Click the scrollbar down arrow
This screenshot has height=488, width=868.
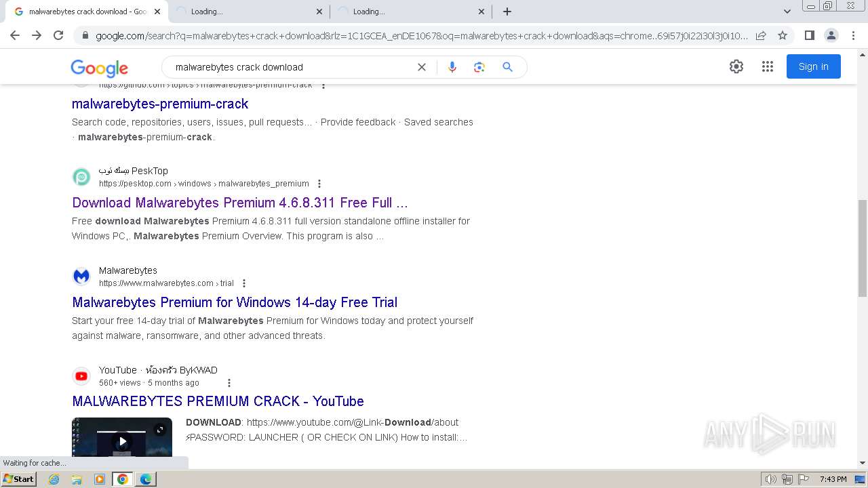(863, 464)
